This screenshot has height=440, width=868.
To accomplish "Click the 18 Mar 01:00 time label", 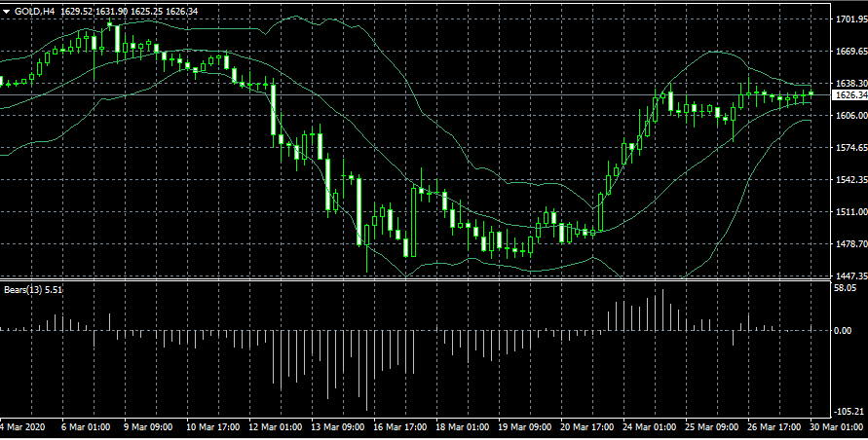I will (x=463, y=427).
